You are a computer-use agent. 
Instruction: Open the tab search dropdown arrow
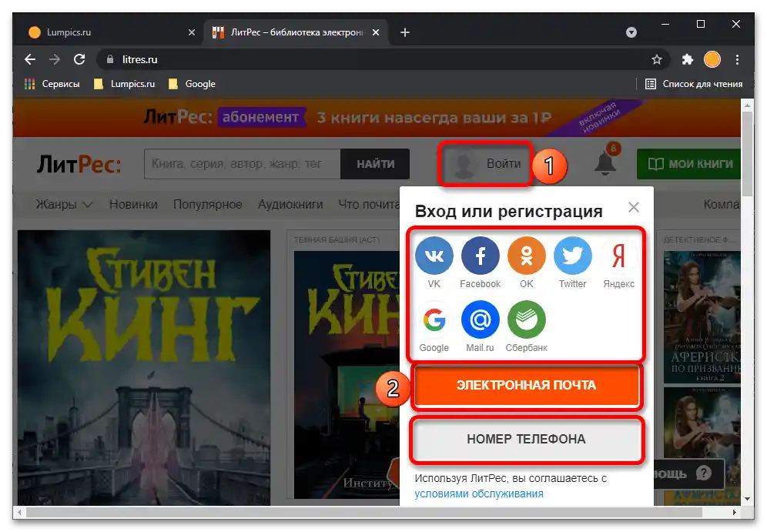(x=631, y=32)
